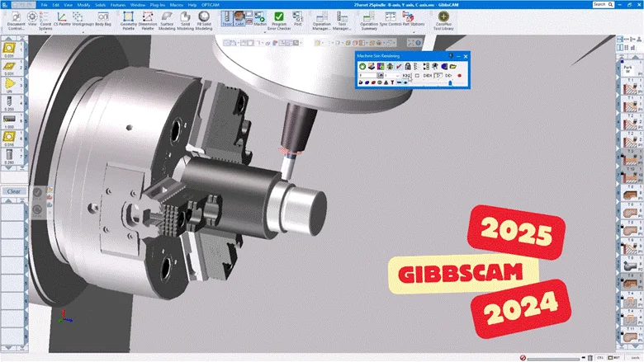Toggle the red T icon in Machine Sim panel

click(392, 82)
